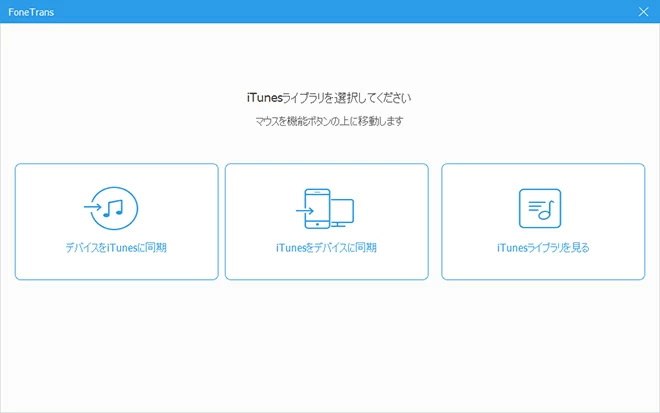Click the music note inside the circle icon
The image size is (660, 413).
116,208
